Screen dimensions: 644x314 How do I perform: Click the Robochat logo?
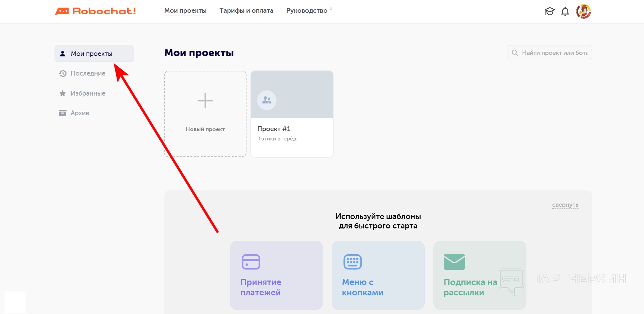(x=95, y=11)
